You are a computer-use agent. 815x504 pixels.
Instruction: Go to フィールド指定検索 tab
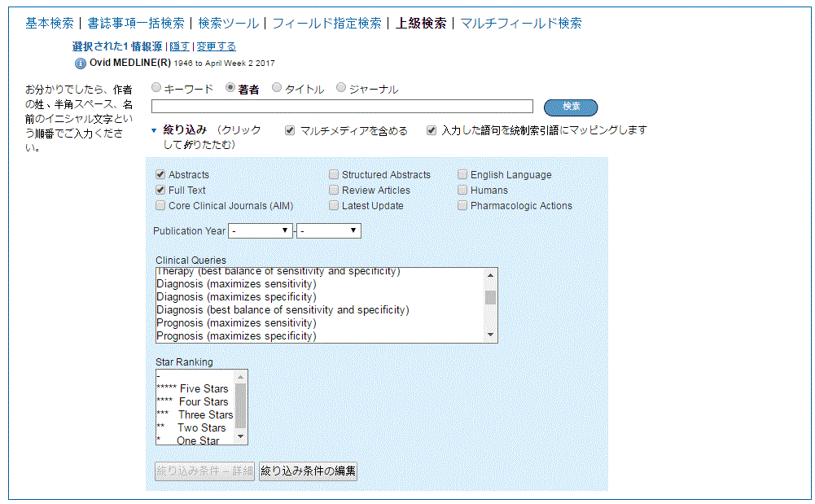(327, 24)
